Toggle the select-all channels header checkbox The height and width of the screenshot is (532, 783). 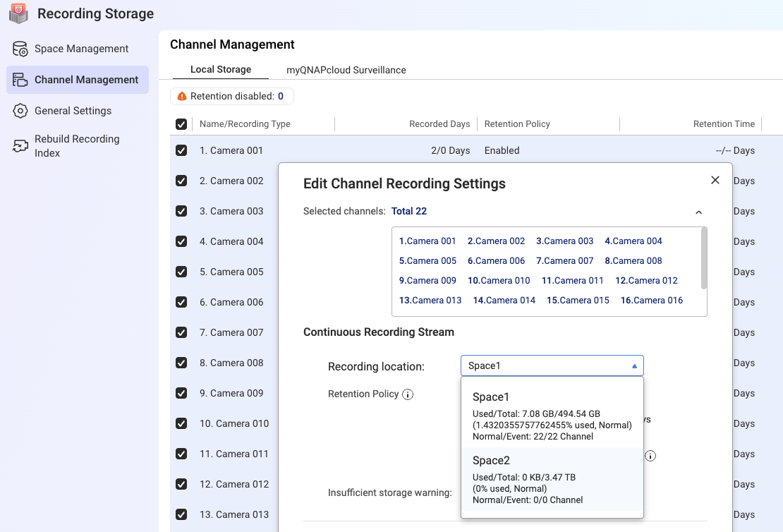coord(181,124)
